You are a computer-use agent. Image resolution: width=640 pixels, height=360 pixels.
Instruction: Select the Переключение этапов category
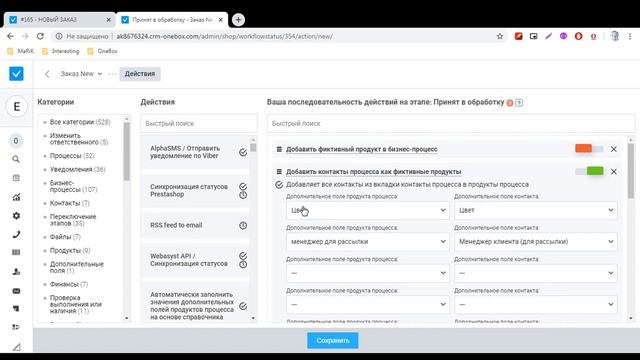pos(73,220)
